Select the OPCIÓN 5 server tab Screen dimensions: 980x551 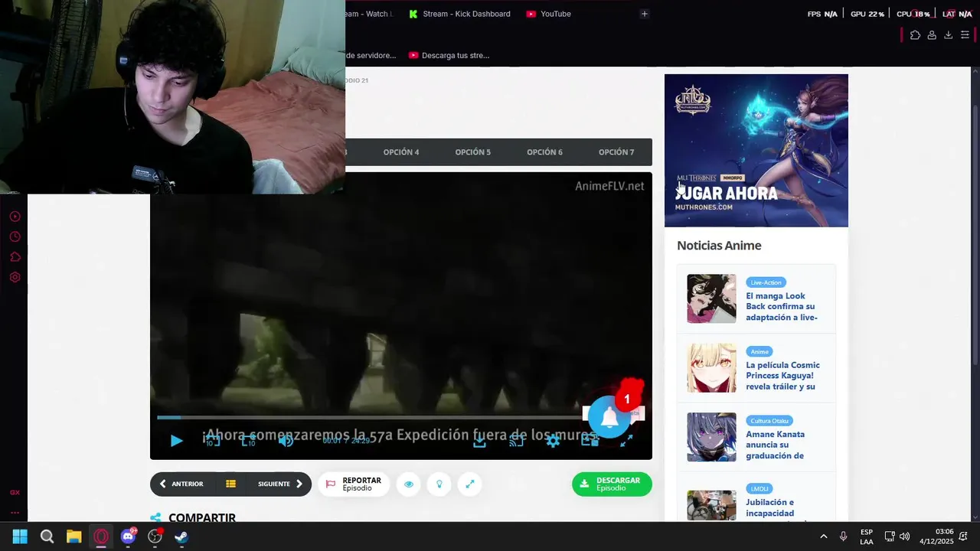(x=473, y=152)
